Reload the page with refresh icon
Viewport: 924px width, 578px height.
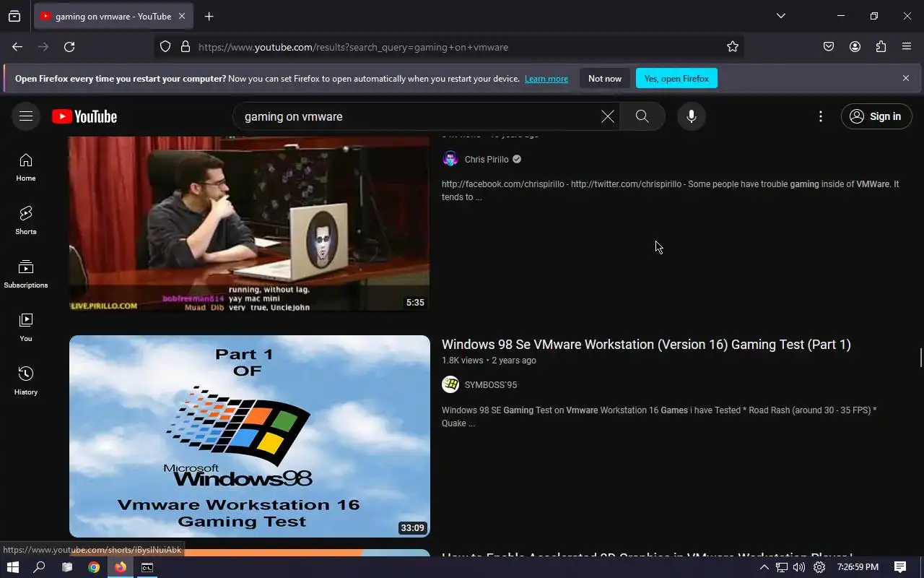click(x=69, y=47)
